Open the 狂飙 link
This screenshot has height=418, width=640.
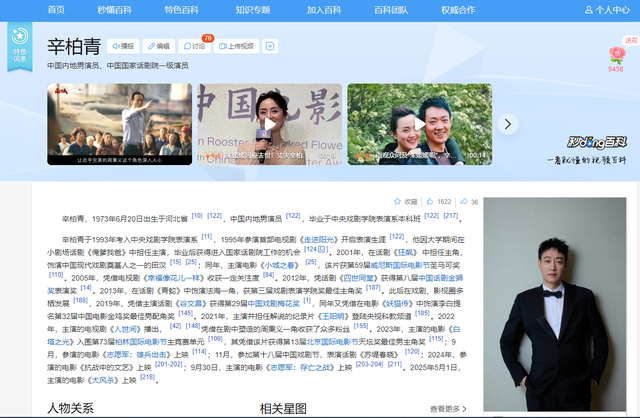click(407, 252)
